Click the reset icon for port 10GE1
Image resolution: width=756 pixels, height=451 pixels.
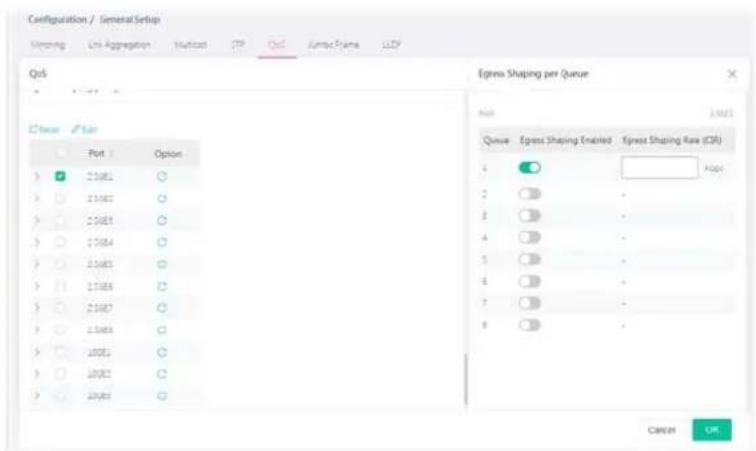pyautogui.click(x=162, y=353)
